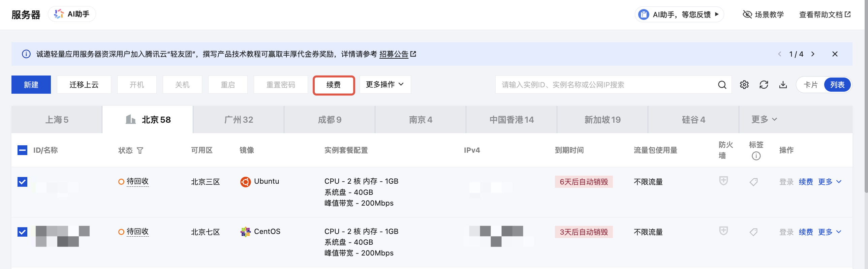Viewport: 868px width, 269px height.
Task: Select the 中国香港 region tab
Action: [511, 120]
